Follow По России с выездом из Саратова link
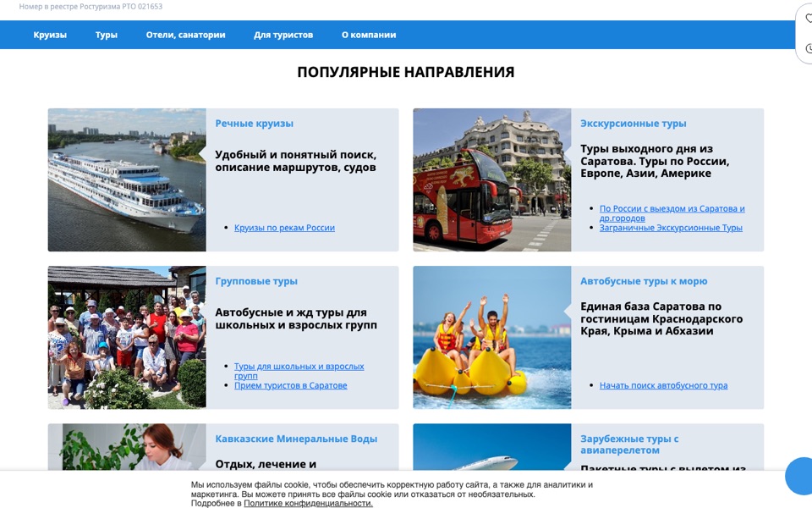 click(x=672, y=213)
